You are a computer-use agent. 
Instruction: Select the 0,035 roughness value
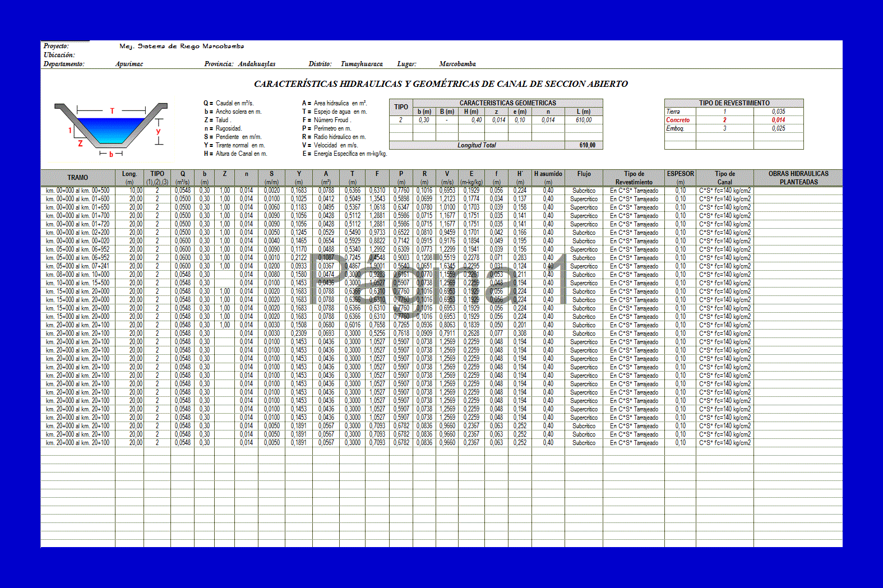tap(778, 112)
